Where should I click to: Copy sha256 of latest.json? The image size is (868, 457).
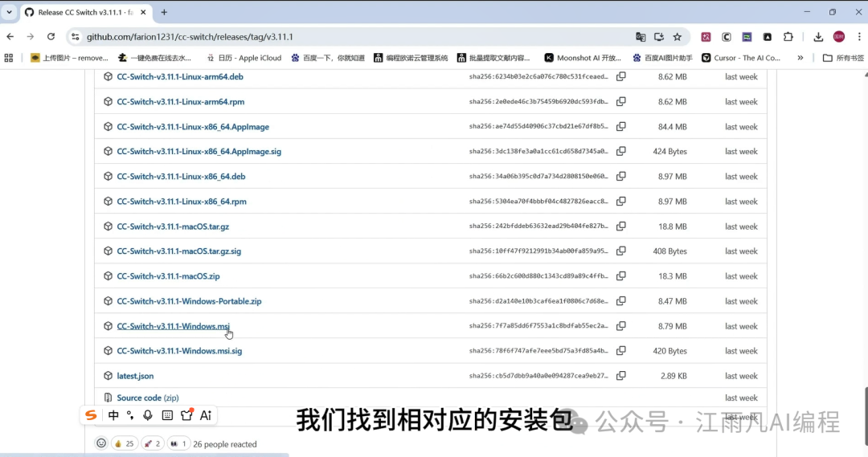[621, 375]
